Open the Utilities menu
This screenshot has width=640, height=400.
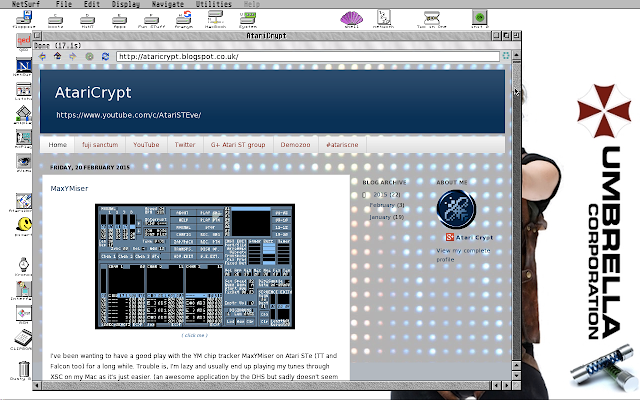(214, 4)
